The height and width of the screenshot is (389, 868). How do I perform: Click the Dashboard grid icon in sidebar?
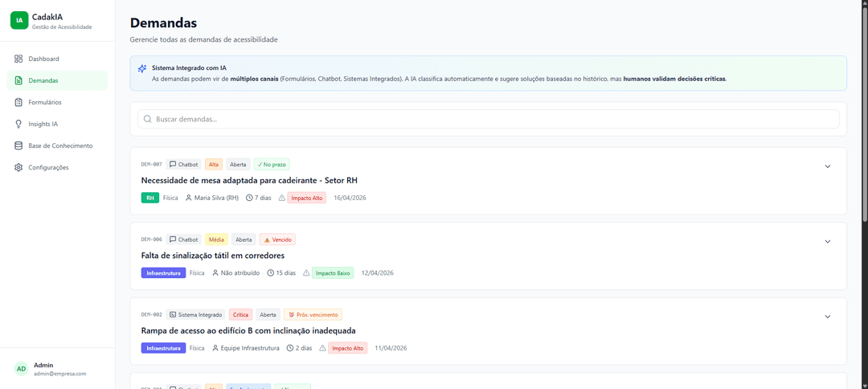(18, 59)
